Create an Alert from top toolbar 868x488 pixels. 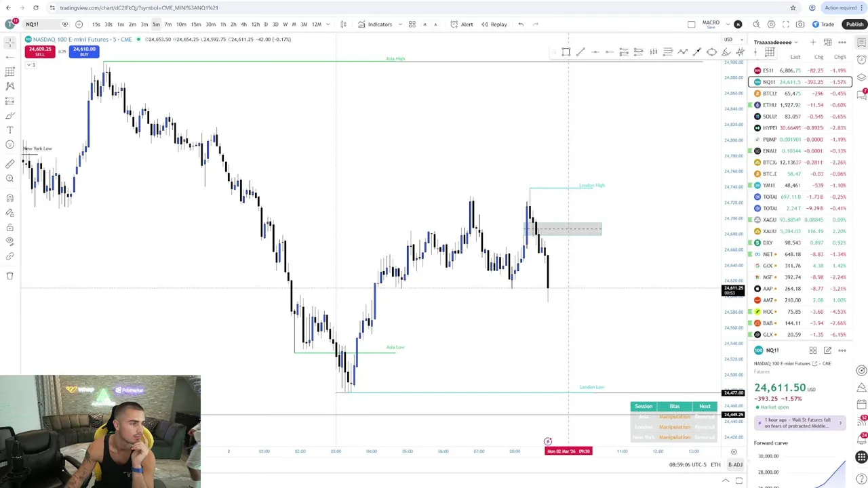click(x=462, y=24)
